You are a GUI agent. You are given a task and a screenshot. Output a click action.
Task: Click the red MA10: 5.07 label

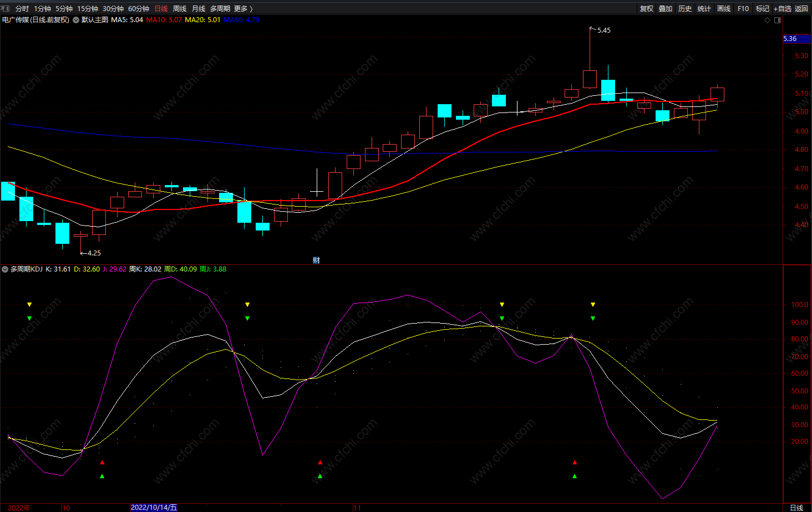164,20
